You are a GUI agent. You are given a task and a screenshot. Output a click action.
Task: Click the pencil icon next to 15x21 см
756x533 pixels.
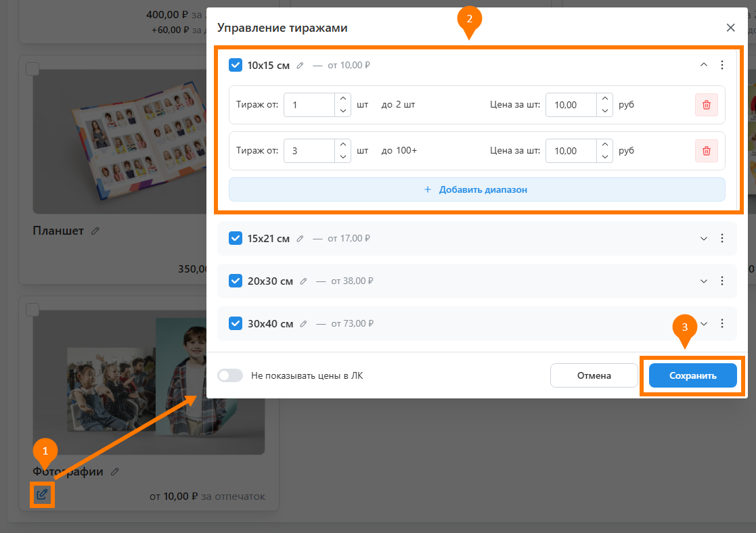(x=301, y=239)
